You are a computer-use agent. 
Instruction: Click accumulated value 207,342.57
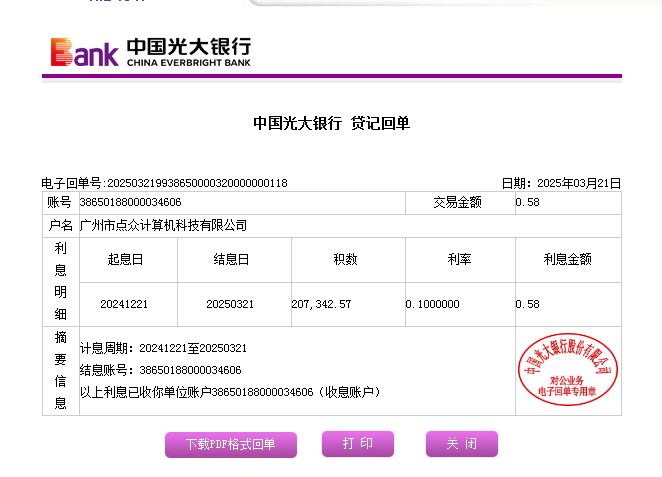321,304
